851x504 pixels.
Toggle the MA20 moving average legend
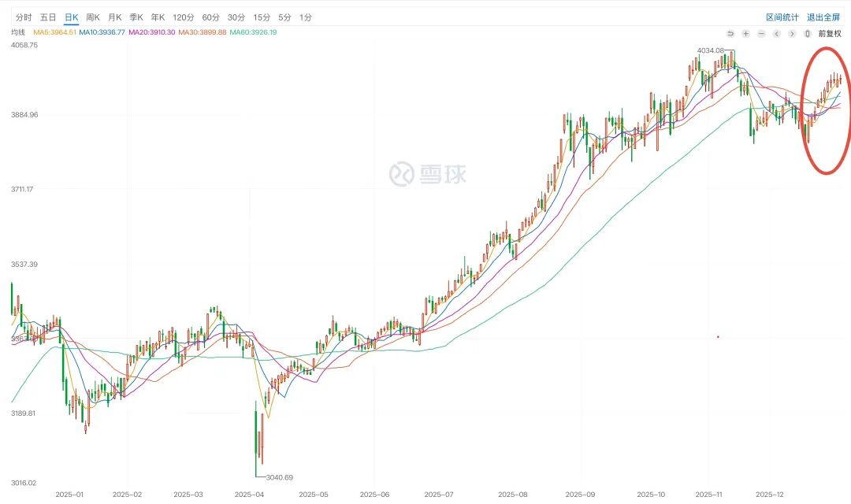151,32
